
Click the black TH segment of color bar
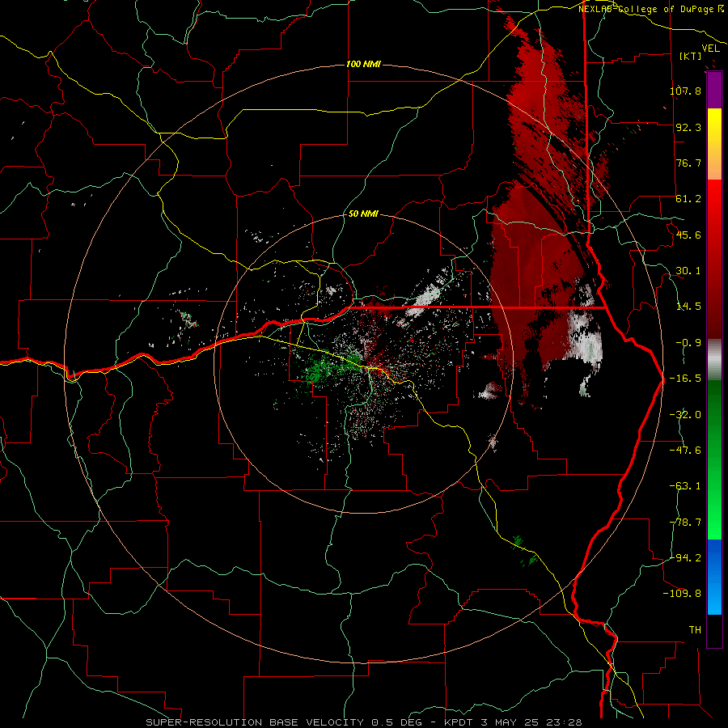tap(714, 630)
